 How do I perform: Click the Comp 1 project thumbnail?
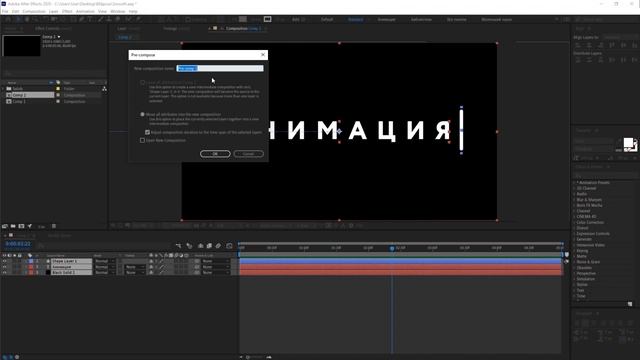pos(21,45)
